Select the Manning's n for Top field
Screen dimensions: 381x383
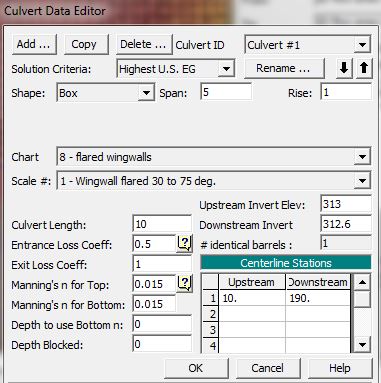(154, 284)
